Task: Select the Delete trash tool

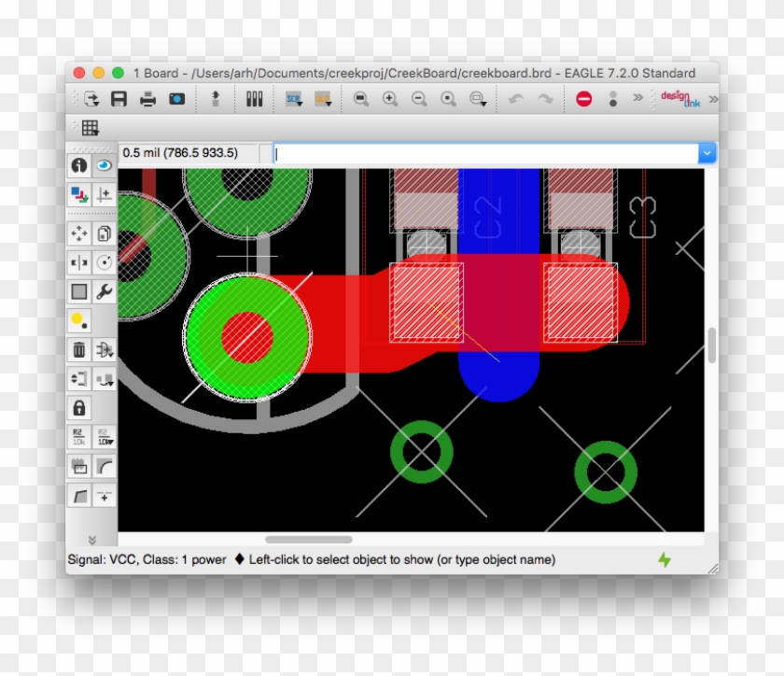Action: pyautogui.click(x=79, y=350)
